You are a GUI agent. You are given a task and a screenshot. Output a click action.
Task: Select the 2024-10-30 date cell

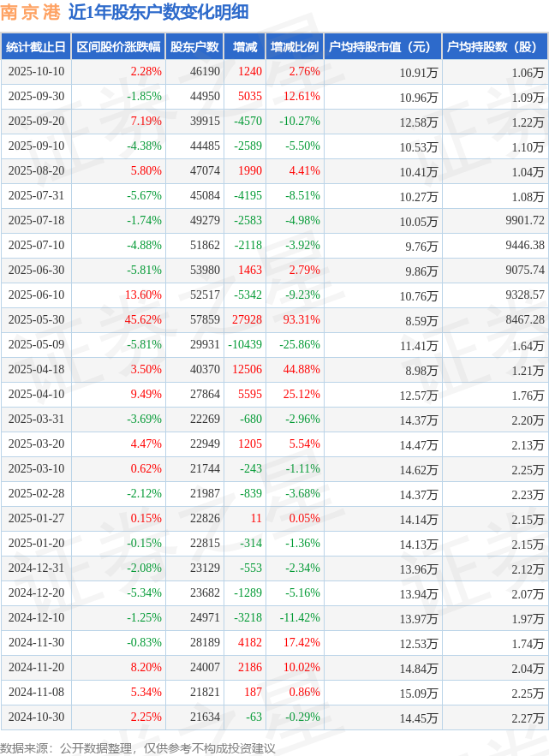(36, 716)
